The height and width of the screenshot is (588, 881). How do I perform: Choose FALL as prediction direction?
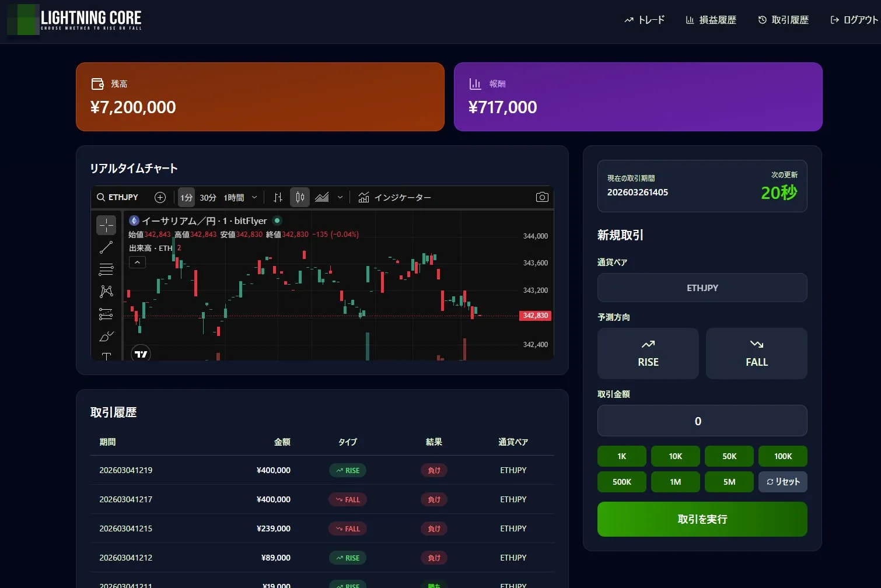coord(756,353)
